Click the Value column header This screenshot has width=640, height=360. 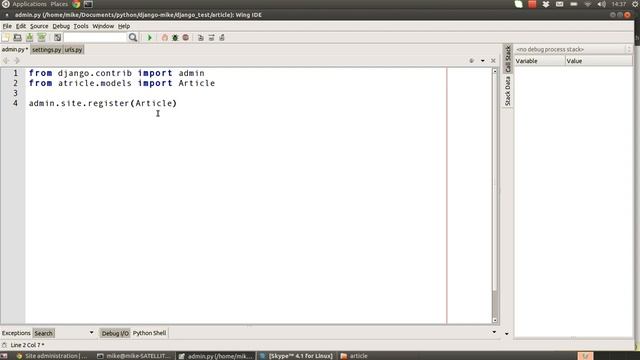(x=599, y=61)
